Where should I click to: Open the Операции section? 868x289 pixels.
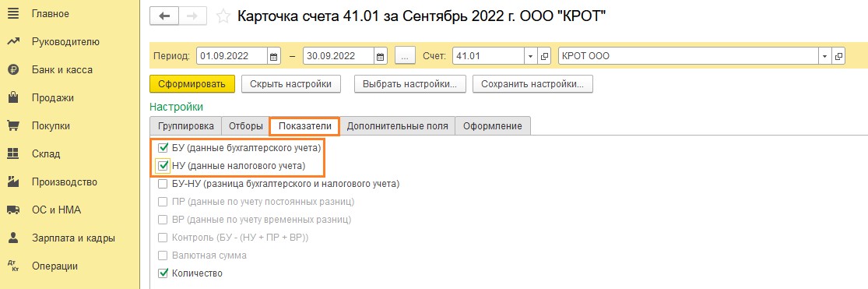click(x=54, y=266)
